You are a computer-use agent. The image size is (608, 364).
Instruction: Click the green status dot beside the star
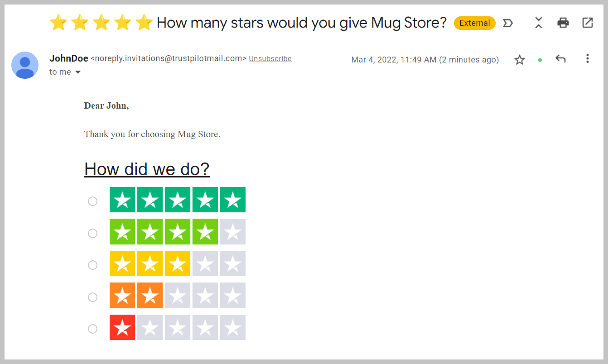[540, 60]
